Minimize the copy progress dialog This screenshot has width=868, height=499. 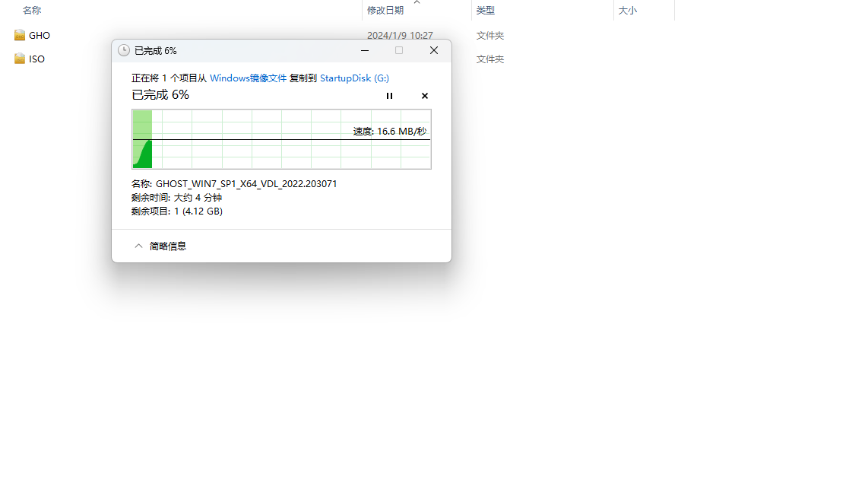click(x=364, y=50)
